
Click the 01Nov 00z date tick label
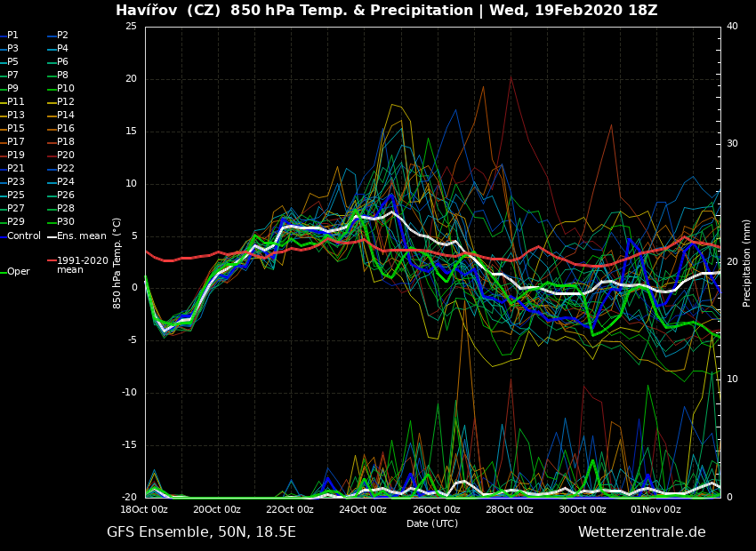pyautogui.click(x=655, y=510)
